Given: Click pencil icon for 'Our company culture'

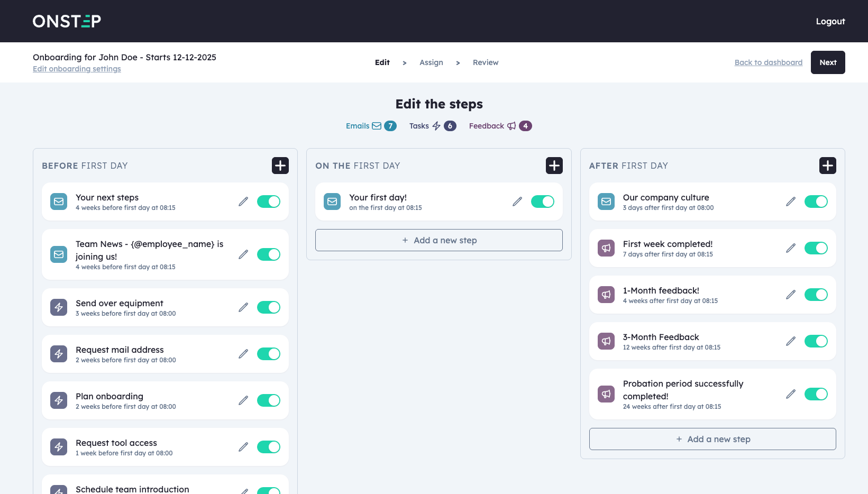Looking at the screenshot, I should point(791,202).
